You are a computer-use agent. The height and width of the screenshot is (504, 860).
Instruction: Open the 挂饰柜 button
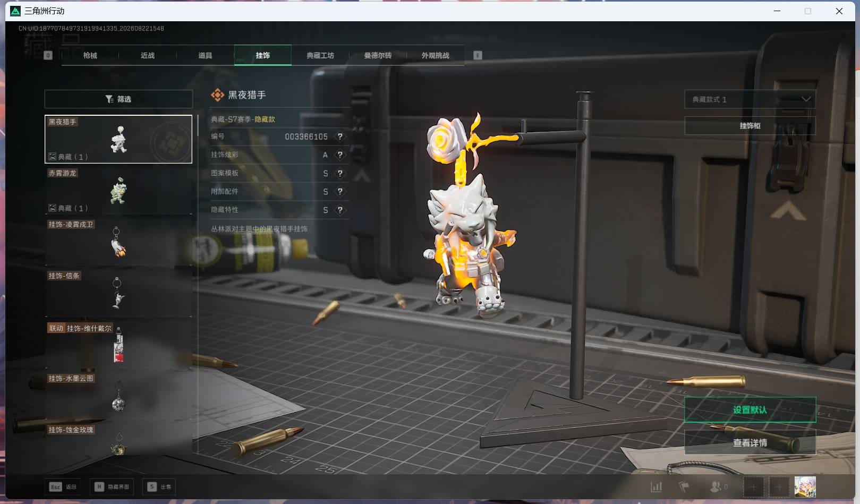coord(750,126)
